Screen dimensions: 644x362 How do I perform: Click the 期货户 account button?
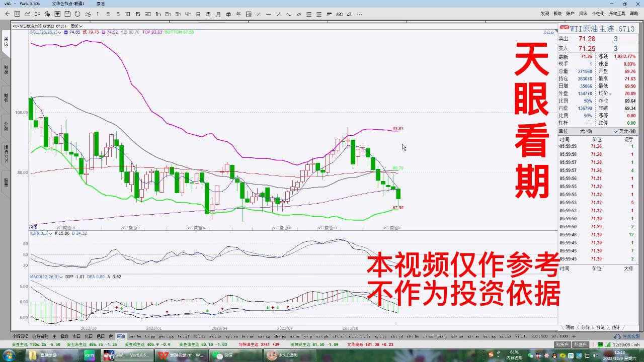562,344
